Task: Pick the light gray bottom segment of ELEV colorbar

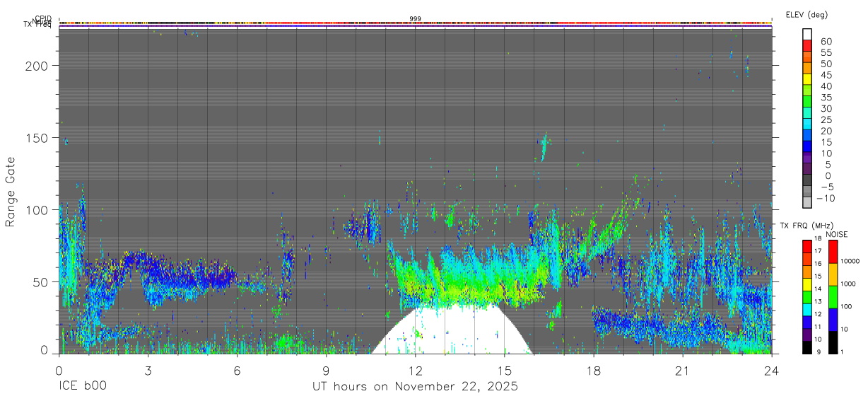Action: pyautogui.click(x=807, y=203)
